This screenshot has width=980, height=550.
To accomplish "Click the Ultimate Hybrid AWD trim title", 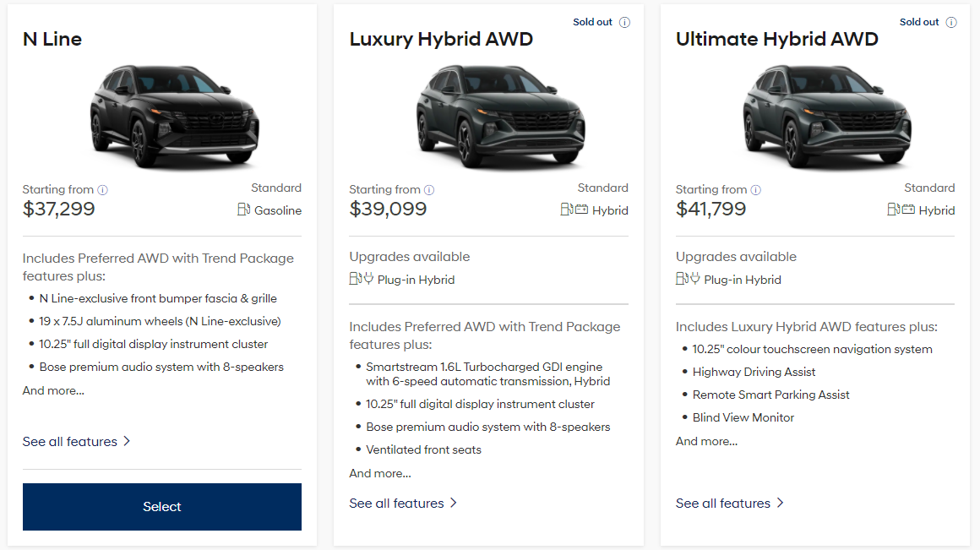I will [777, 39].
